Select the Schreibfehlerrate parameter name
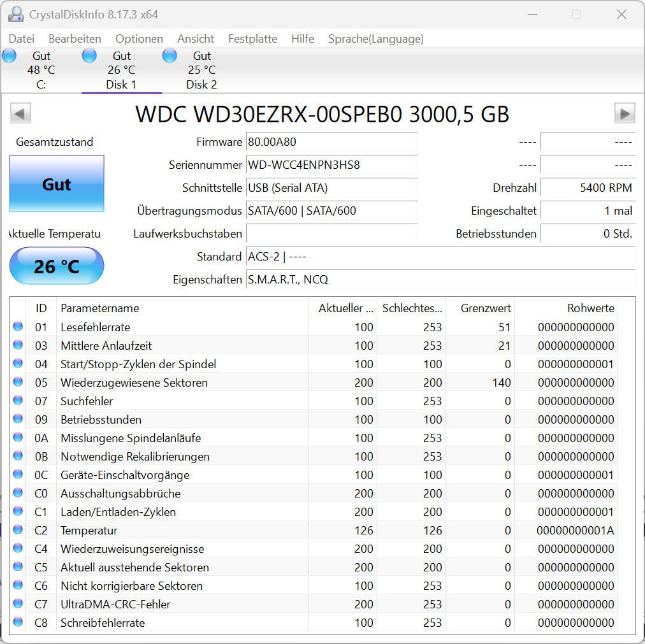 (103, 623)
